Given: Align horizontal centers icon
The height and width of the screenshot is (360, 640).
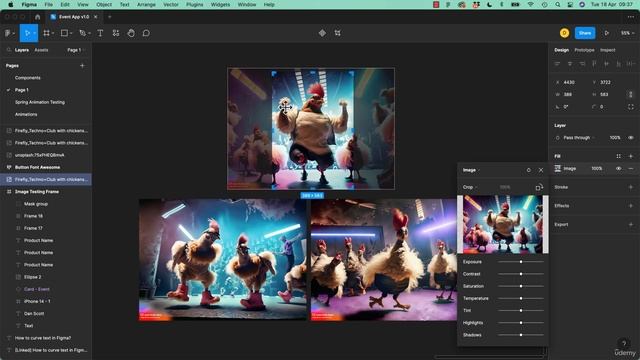Looking at the screenshot, I should (570, 64).
